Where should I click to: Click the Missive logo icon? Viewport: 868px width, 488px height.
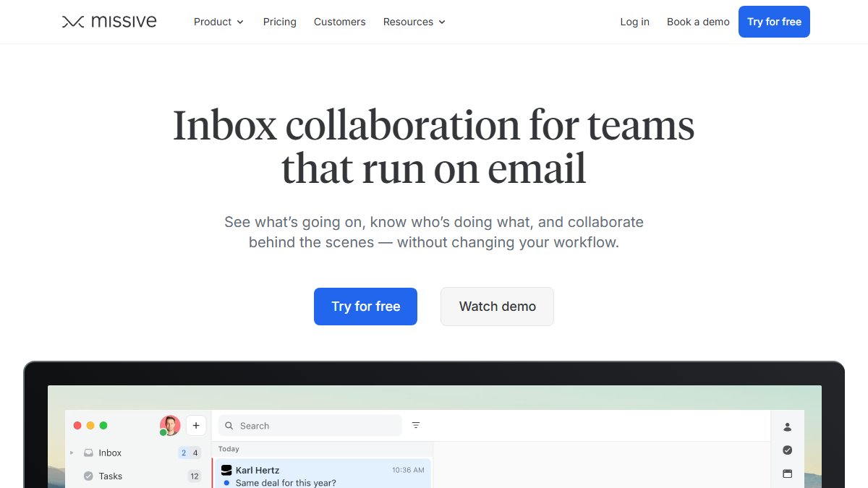point(73,22)
